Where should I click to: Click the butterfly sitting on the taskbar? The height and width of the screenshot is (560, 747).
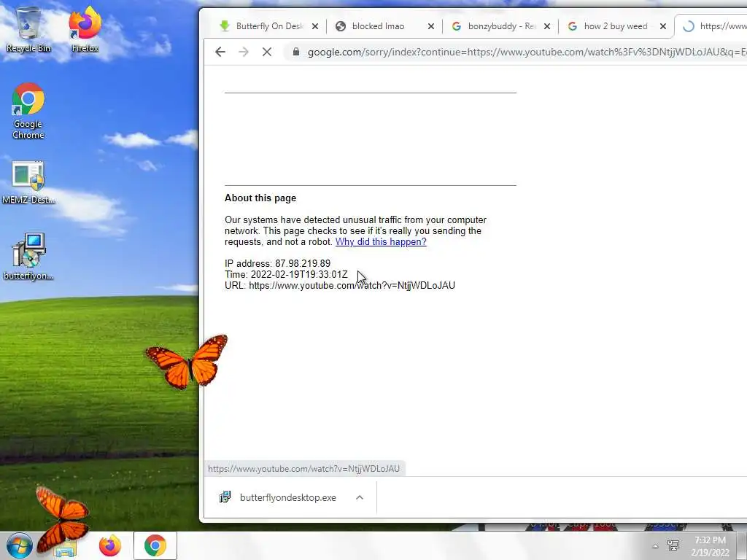[61, 522]
